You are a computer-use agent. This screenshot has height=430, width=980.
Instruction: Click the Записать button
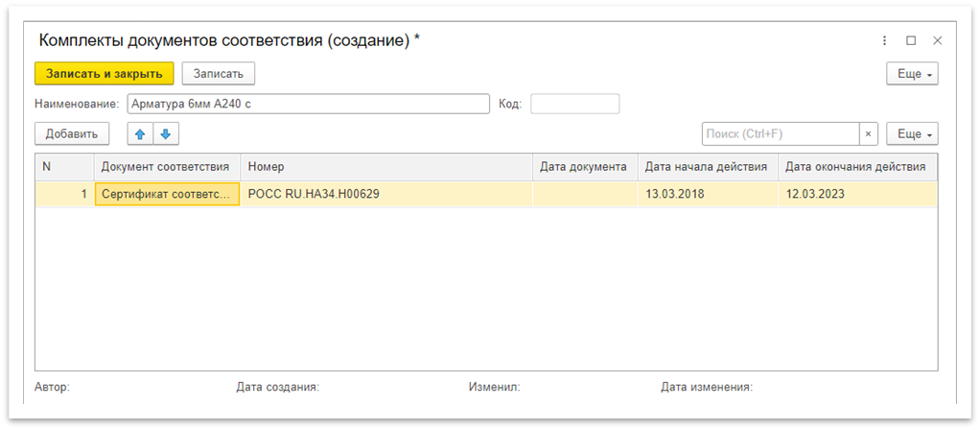[219, 74]
